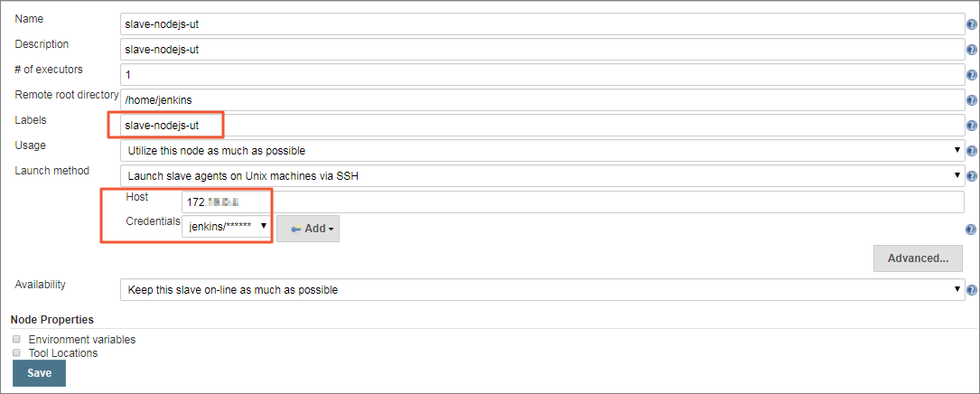Focus the Host input field

click(x=574, y=202)
